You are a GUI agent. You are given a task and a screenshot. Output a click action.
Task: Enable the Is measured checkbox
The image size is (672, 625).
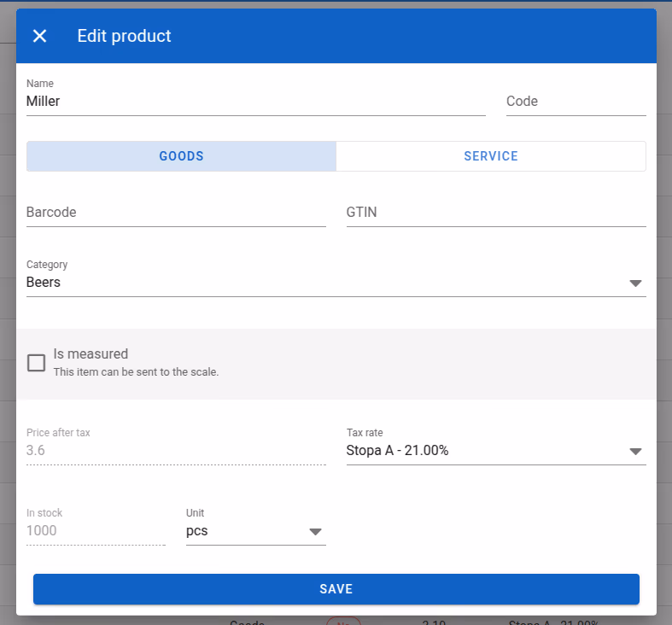click(37, 363)
